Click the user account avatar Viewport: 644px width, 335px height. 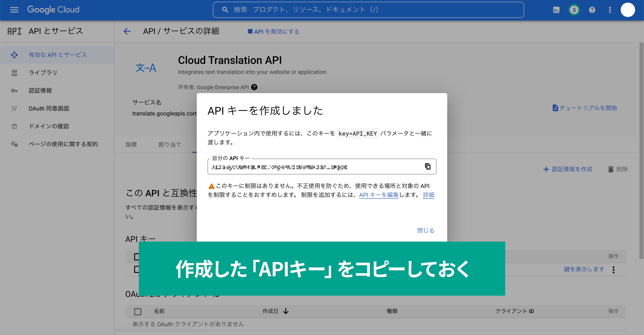click(628, 10)
